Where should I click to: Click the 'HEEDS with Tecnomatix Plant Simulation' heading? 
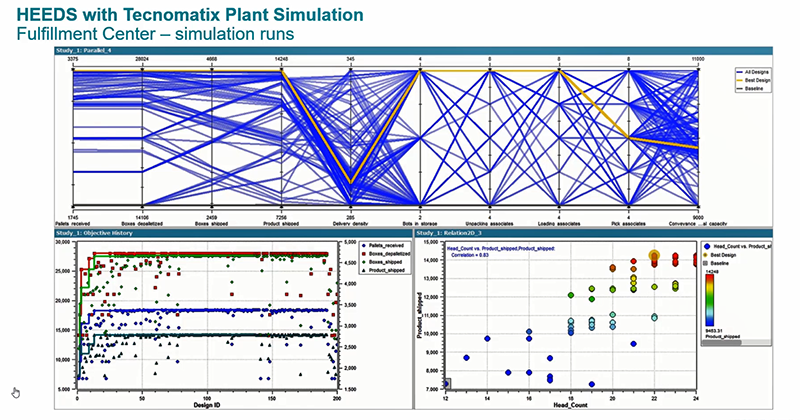[190, 14]
